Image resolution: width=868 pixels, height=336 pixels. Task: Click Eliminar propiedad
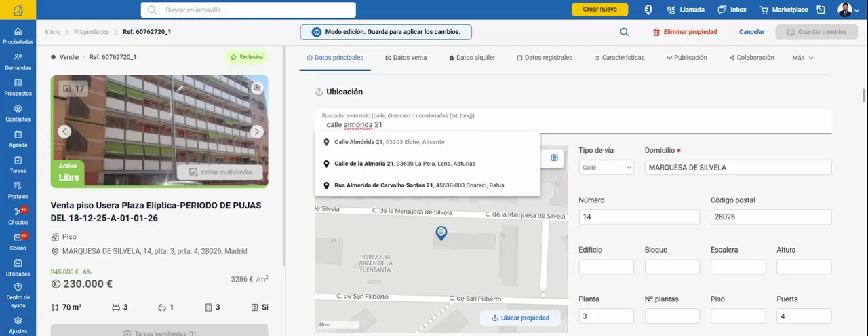(685, 32)
